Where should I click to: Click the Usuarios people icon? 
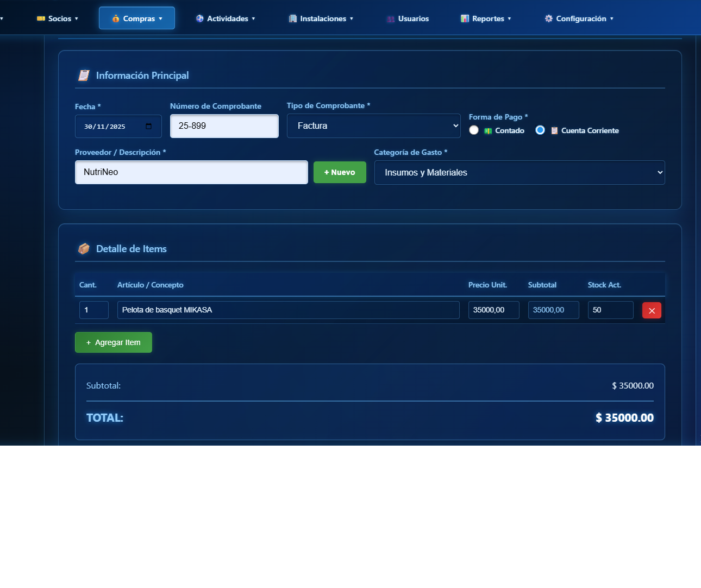point(390,18)
